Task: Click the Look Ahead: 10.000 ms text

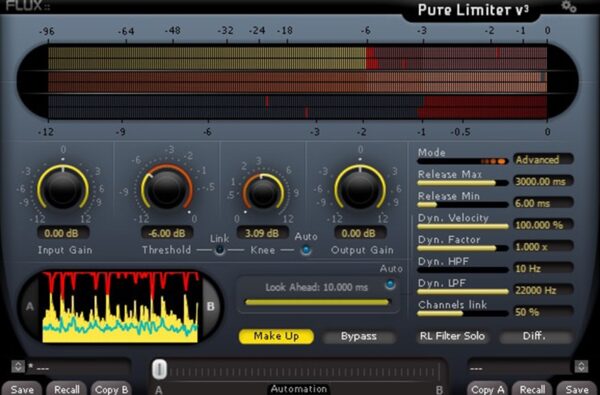Action: [316, 287]
